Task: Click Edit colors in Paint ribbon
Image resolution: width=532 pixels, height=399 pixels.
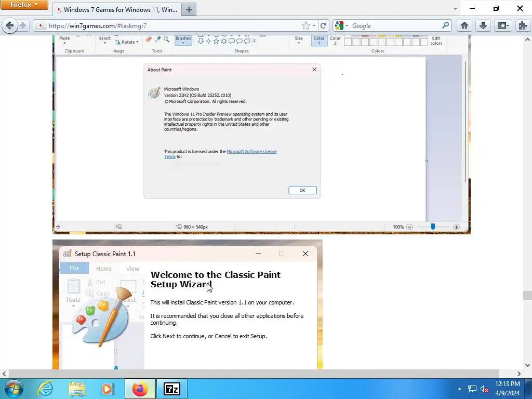Action: point(436,41)
